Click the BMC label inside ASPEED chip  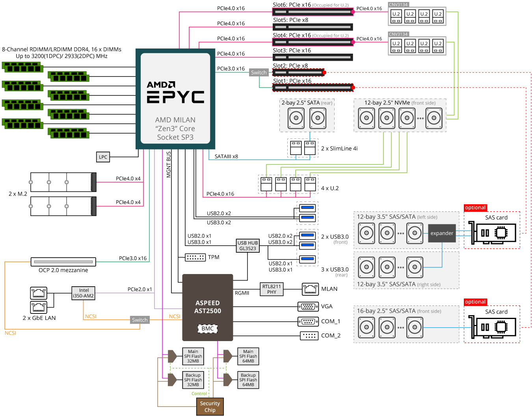[207, 328]
